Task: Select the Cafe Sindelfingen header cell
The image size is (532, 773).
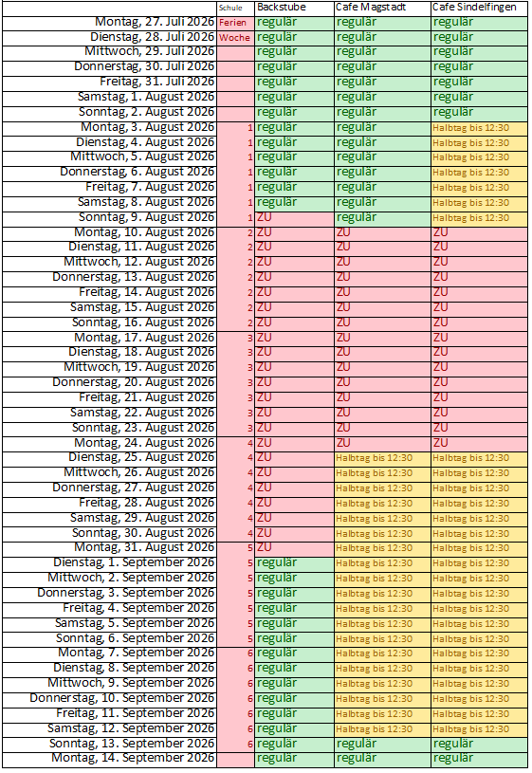Action: tap(479, 8)
